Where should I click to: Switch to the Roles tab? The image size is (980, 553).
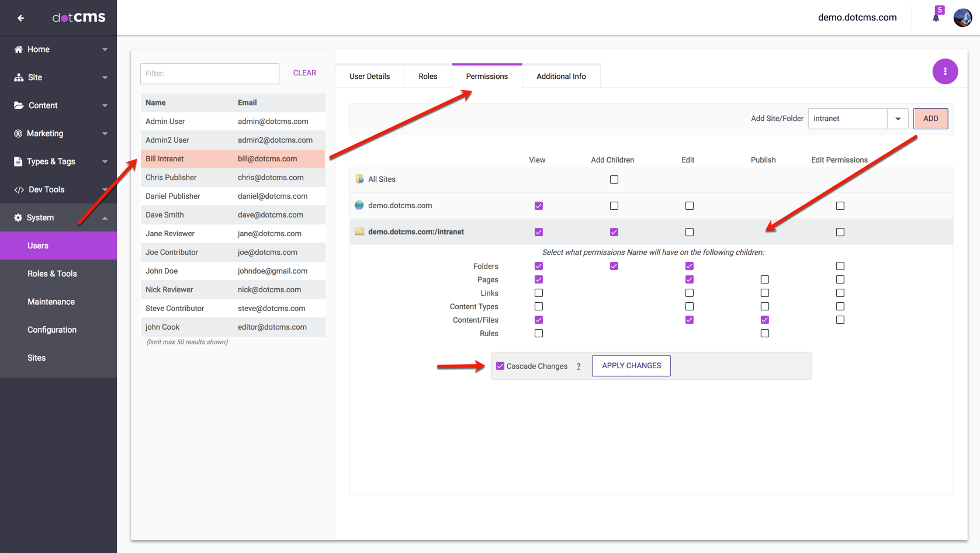pyautogui.click(x=428, y=76)
